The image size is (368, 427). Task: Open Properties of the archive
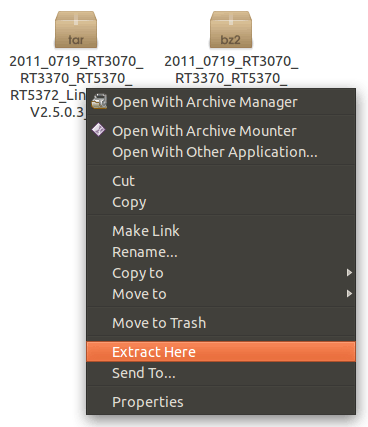pyautogui.click(x=221, y=402)
